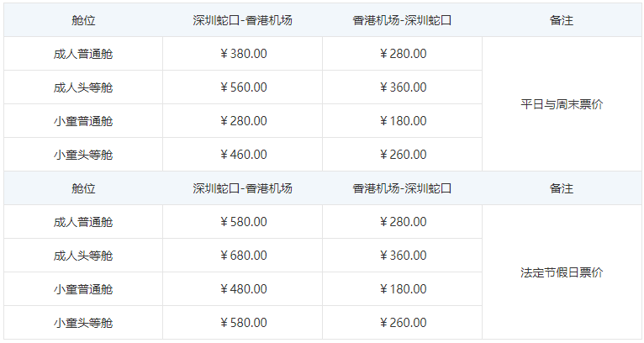Select 成人头等舱 in the weekday fare section
Viewport: 644px width, 343px height.
pos(83,87)
